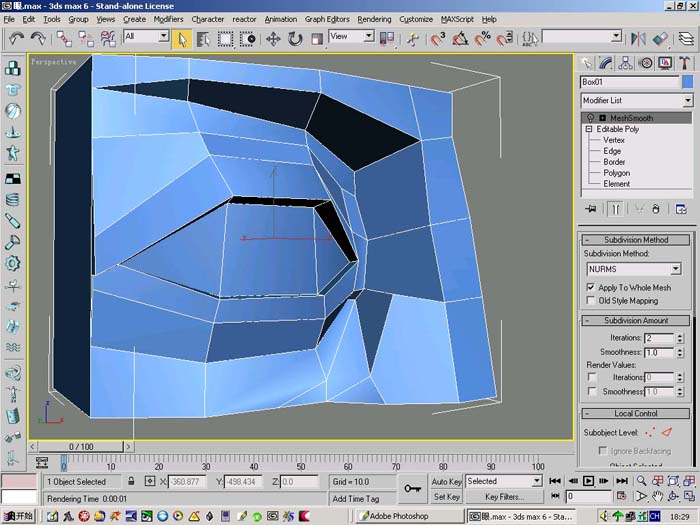Click the 0/100 time slider
The width and height of the screenshot is (700, 525).
(x=81, y=446)
